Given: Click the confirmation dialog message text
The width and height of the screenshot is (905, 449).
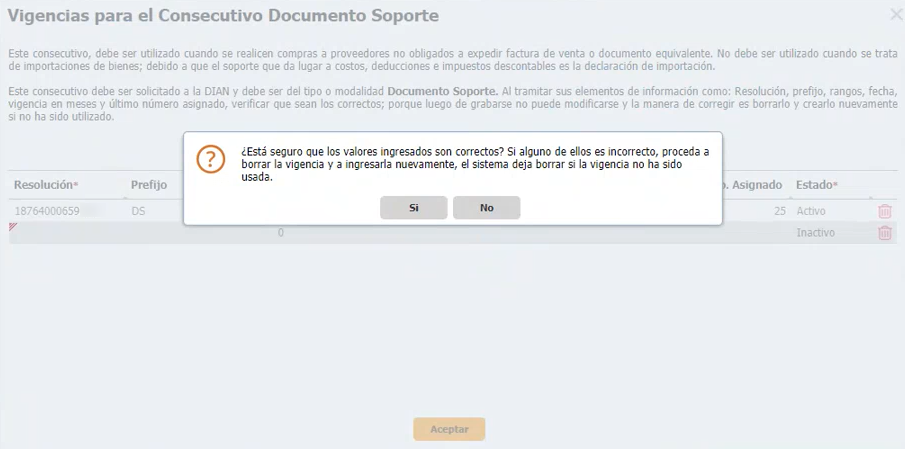Looking at the screenshot, I should pos(475,164).
